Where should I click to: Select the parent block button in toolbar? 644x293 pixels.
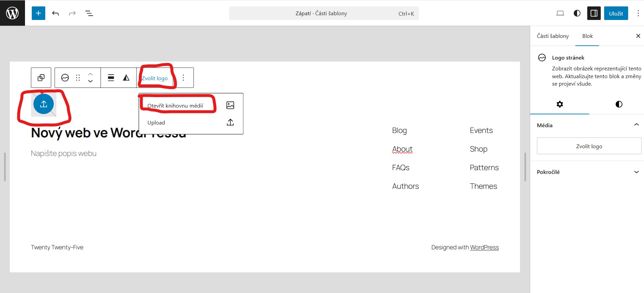pyautogui.click(x=41, y=78)
